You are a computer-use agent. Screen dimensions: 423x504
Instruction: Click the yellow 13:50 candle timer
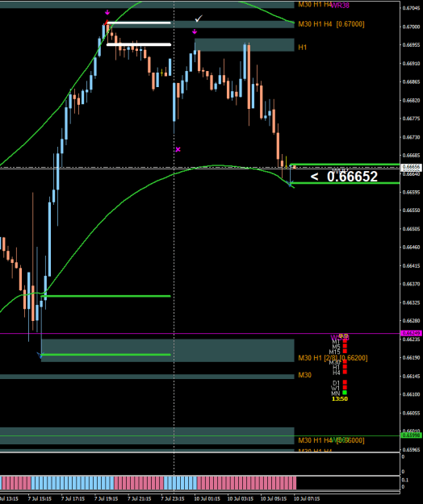[x=340, y=399]
